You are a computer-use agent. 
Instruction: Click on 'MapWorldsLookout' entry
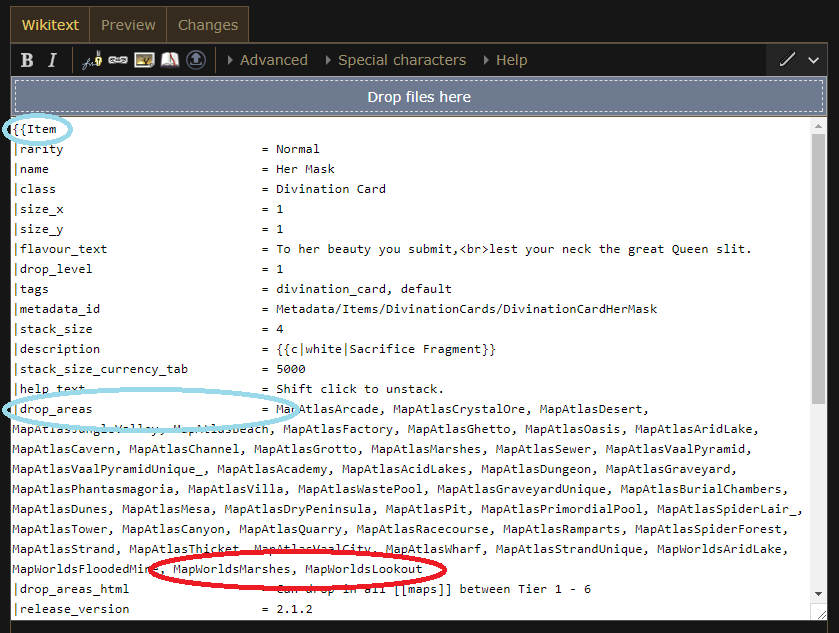coord(363,569)
